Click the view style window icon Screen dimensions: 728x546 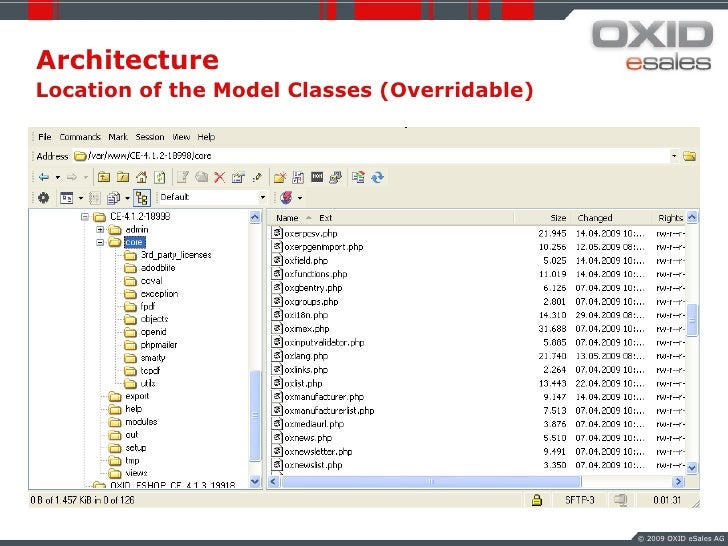(66, 198)
